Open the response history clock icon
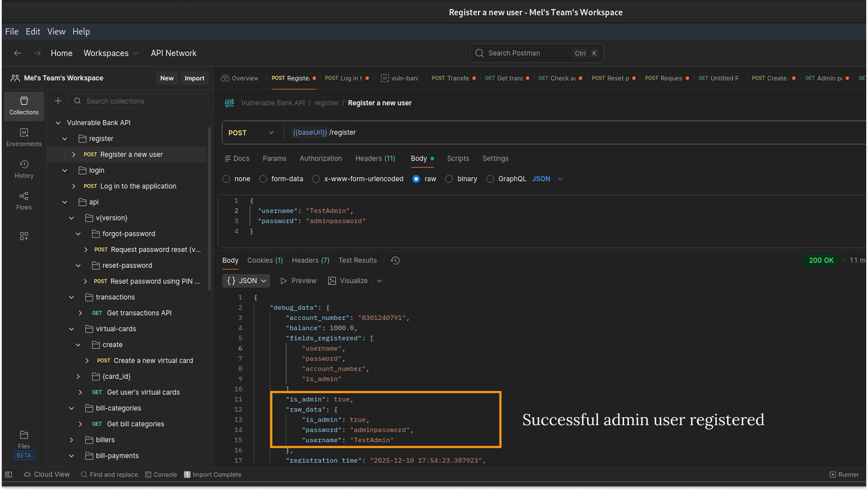 [x=395, y=260]
